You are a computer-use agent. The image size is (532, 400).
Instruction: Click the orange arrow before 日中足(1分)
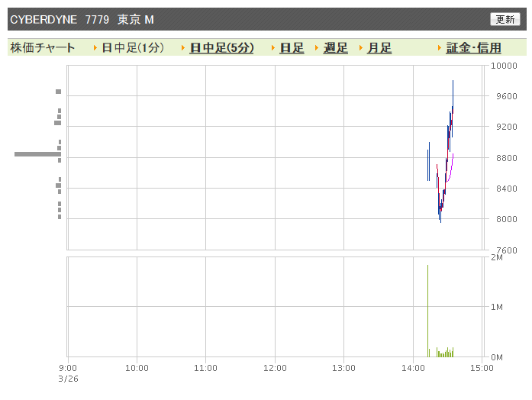click(x=95, y=48)
